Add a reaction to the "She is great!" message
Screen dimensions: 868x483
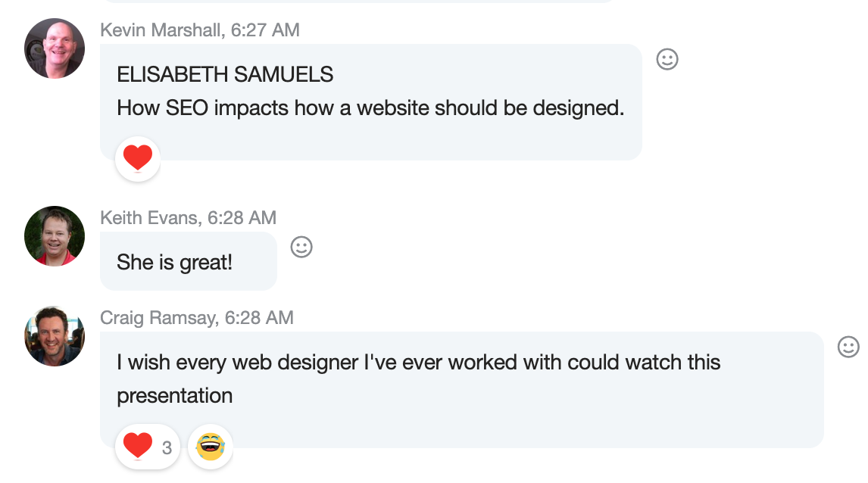301,247
